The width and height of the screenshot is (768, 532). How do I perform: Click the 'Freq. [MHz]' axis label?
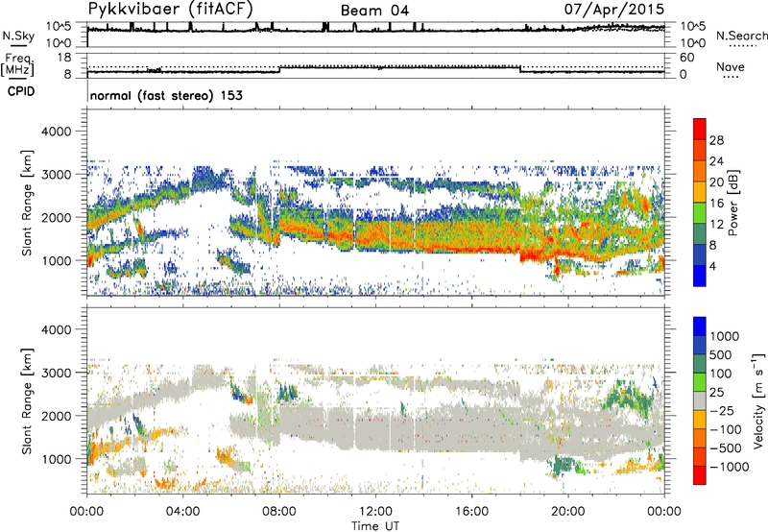[17, 65]
